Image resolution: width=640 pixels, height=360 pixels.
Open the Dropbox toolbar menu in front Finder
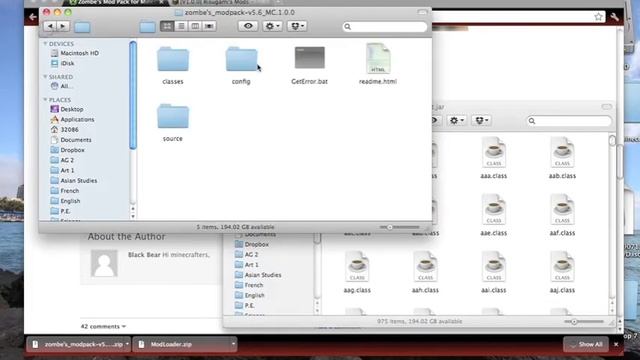coord(297,26)
